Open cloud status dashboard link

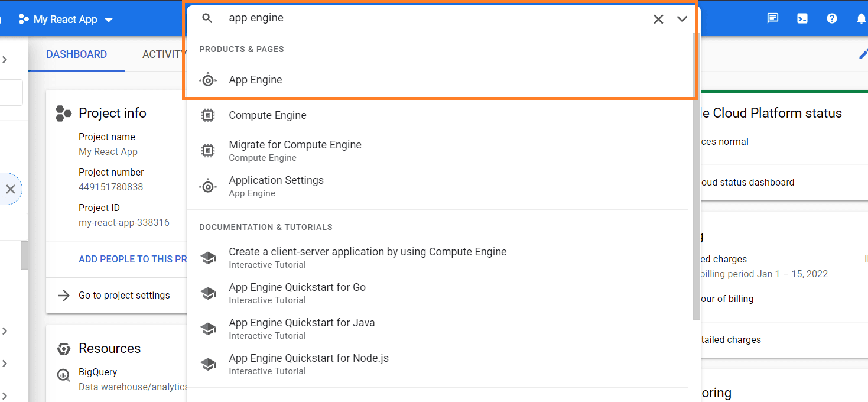747,182
